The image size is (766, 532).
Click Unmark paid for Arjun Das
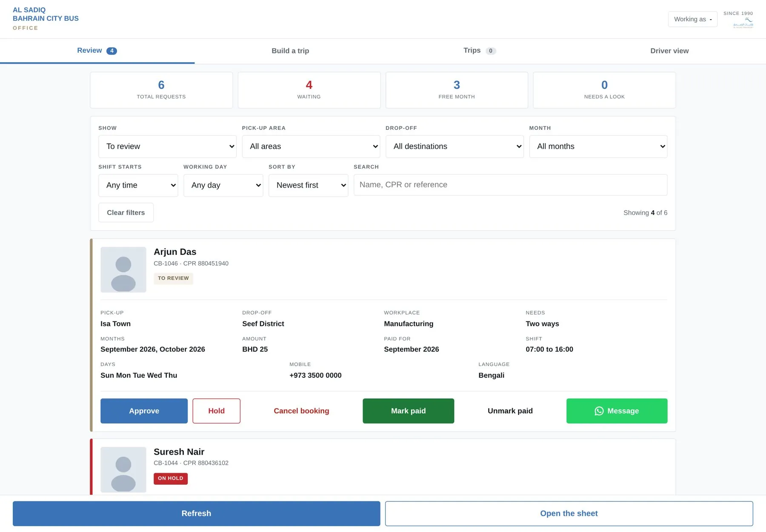(510, 411)
